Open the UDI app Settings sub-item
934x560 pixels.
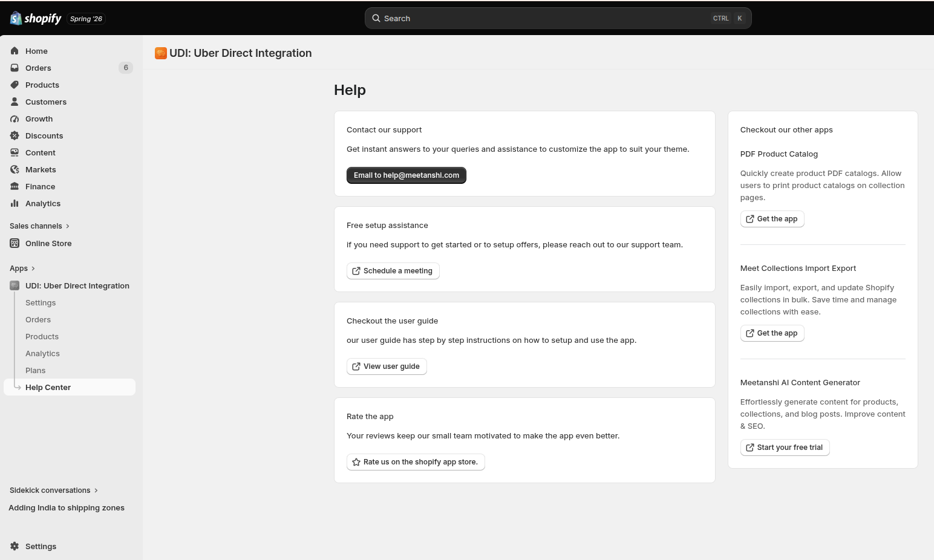(x=41, y=302)
